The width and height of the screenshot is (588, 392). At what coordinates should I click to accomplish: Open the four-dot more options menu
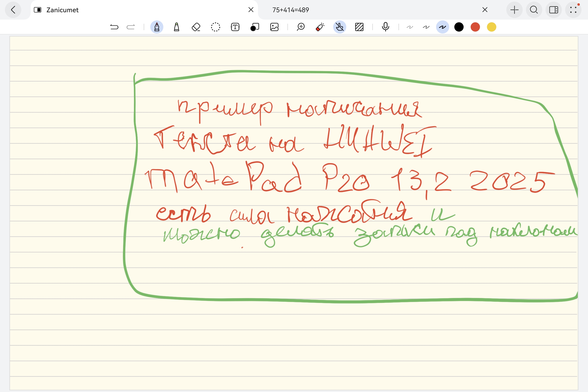click(x=573, y=10)
